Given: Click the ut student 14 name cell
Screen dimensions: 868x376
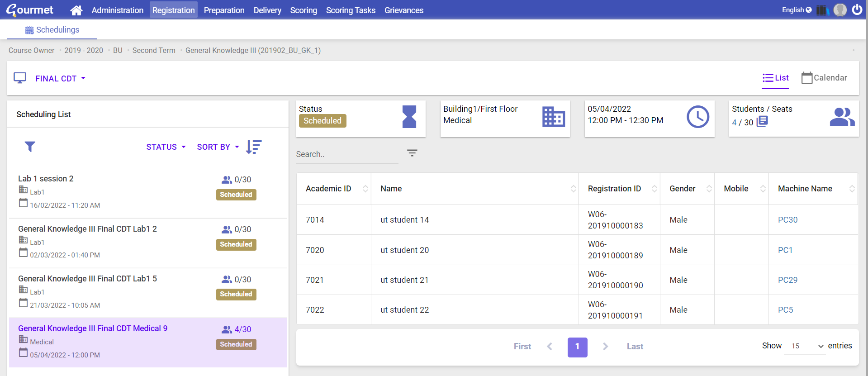Looking at the screenshot, I should (x=474, y=220).
